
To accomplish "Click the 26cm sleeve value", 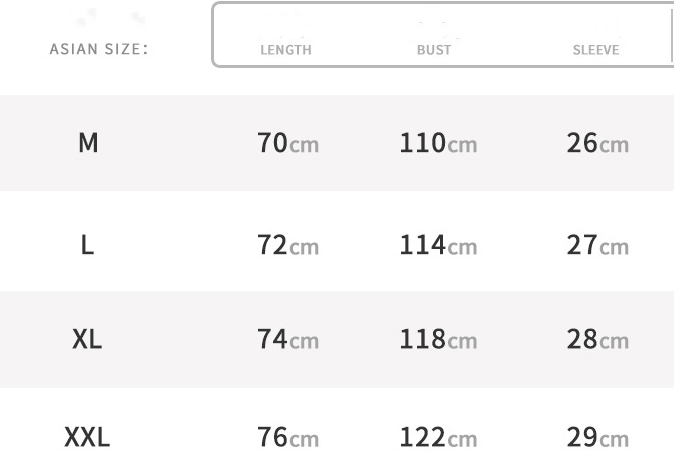I will coord(597,144).
